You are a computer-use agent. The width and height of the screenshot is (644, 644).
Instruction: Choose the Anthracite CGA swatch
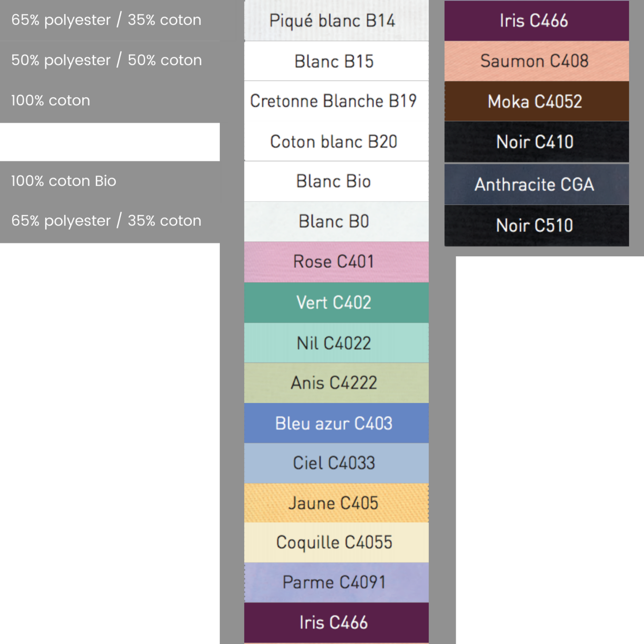tap(536, 184)
